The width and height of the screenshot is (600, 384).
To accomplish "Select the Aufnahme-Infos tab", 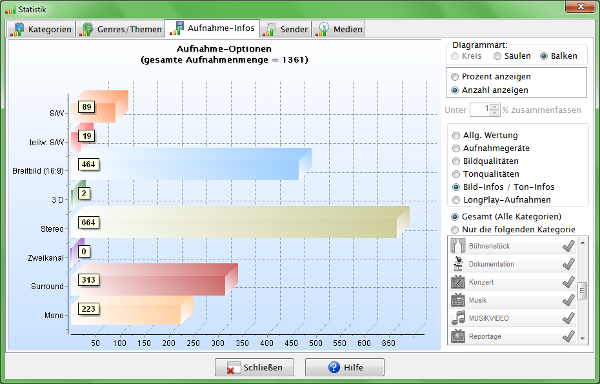I will 212,28.
